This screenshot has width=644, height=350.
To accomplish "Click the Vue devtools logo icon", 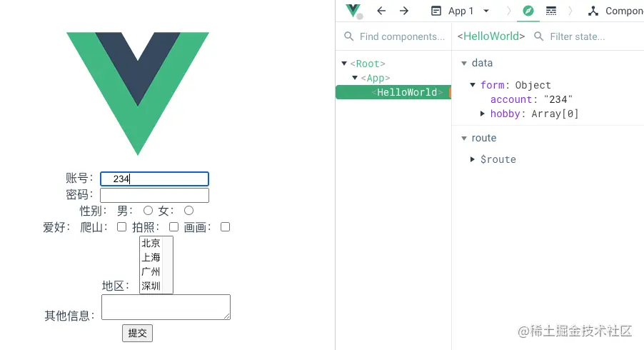I will (x=353, y=11).
